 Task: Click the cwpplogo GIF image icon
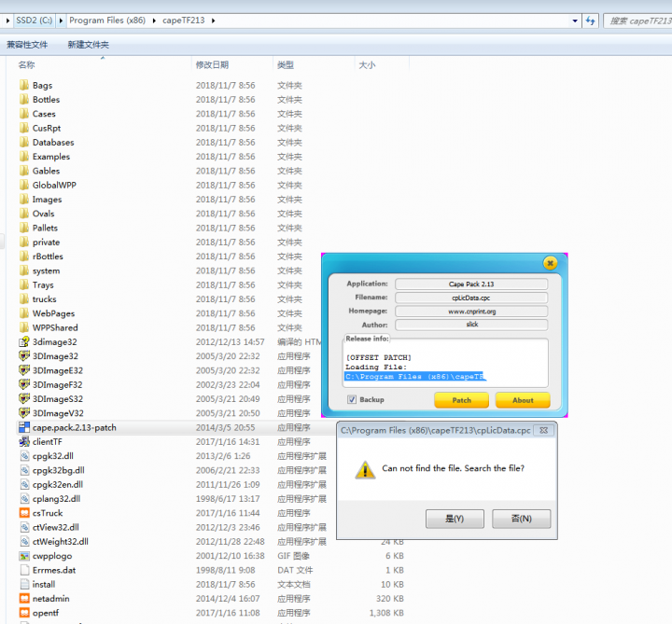24,556
